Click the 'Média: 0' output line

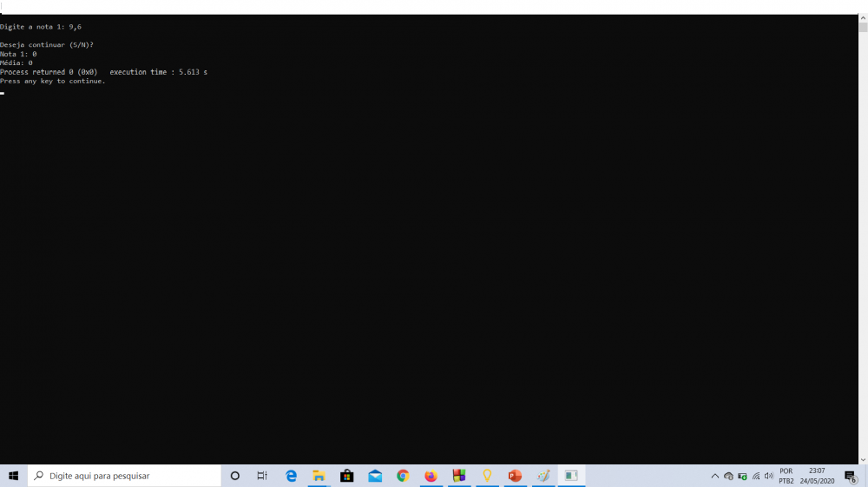pyautogui.click(x=16, y=63)
